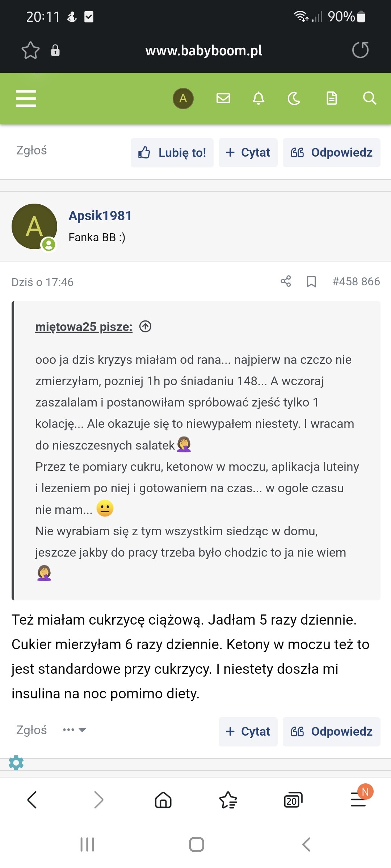The height and width of the screenshot is (868, 391).
Task: Share post #458 866
Action: point(286,281)
